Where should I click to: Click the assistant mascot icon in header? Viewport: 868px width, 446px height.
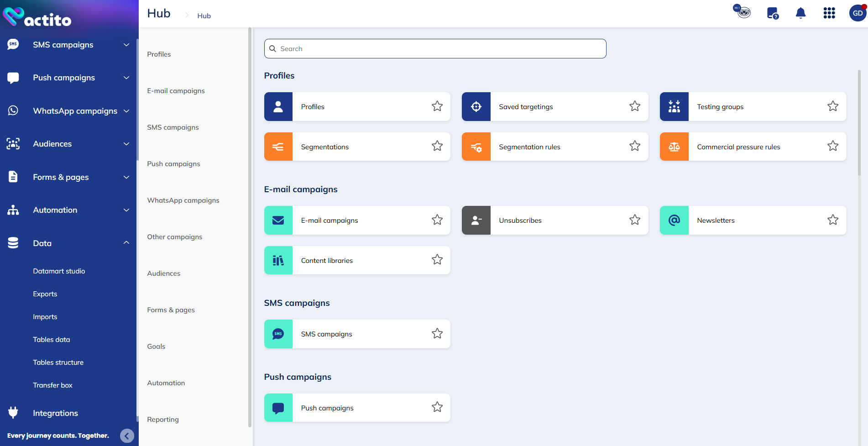point(743,11)
